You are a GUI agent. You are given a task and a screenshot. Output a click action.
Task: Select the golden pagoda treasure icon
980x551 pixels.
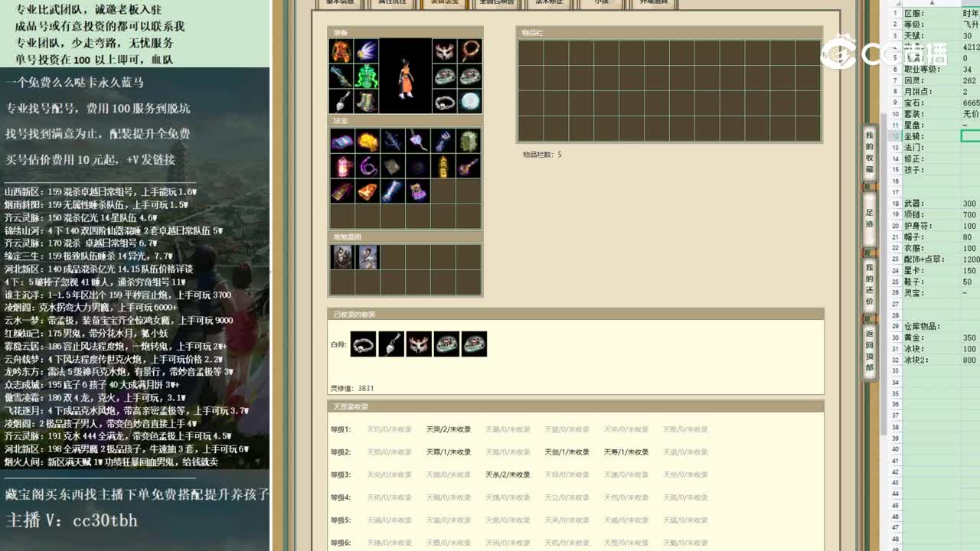443,166
